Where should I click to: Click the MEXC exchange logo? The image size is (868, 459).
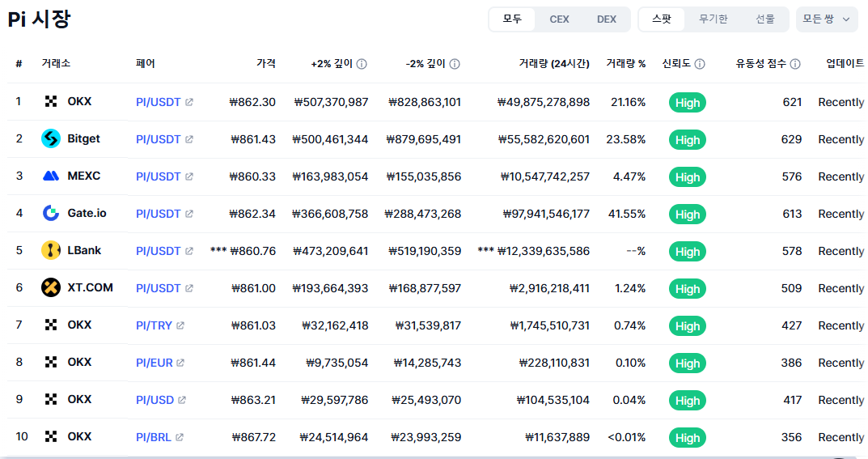click(51, 176)
